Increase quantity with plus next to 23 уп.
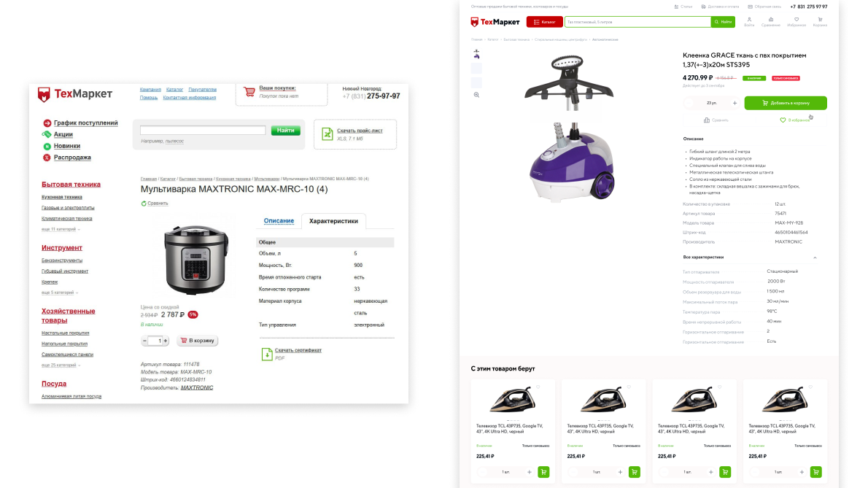868x488 pixels. point(735,103)
